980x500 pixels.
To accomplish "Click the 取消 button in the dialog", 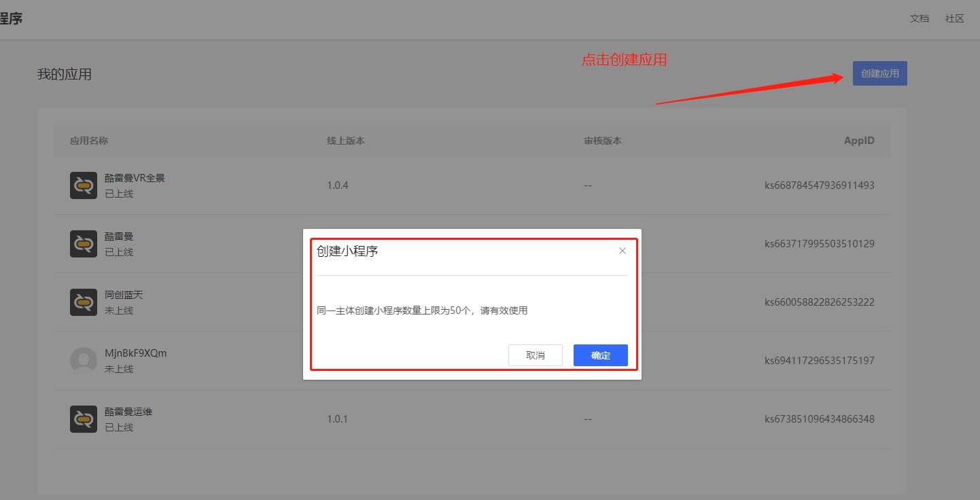I will 536,355.
